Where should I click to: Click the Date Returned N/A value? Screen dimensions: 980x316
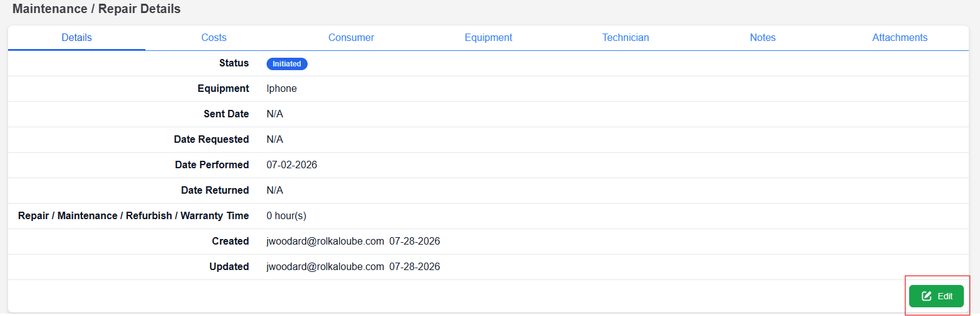pyautogui.click(x=275, y=190)
